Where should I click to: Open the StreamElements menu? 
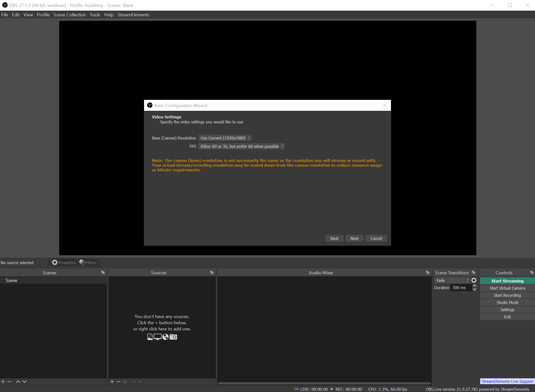click(132, 15)
